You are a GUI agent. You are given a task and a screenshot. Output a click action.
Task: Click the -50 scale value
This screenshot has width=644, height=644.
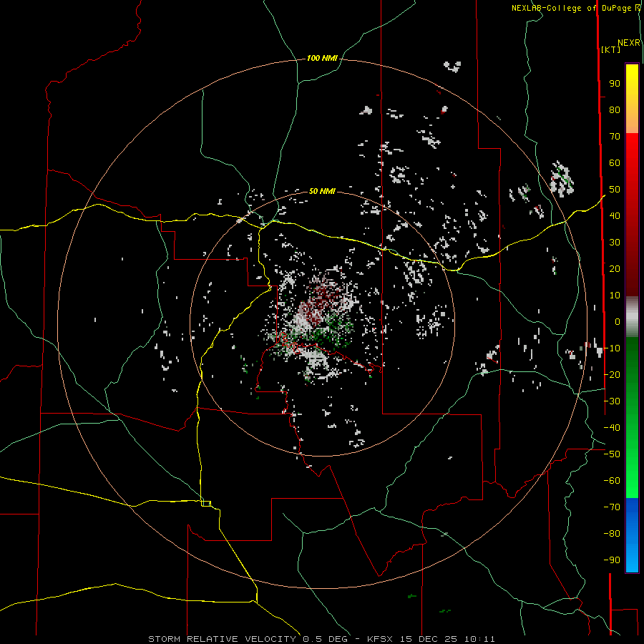pos(612,454)
